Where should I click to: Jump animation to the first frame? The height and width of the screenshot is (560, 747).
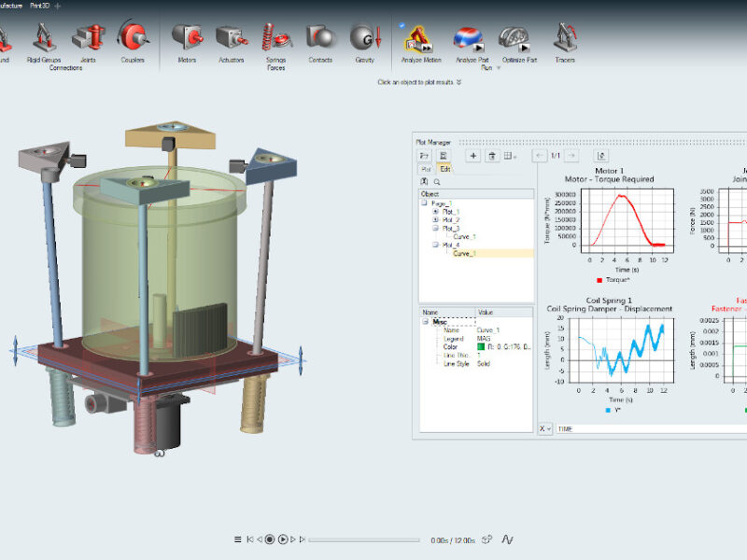tap(250, 539)
